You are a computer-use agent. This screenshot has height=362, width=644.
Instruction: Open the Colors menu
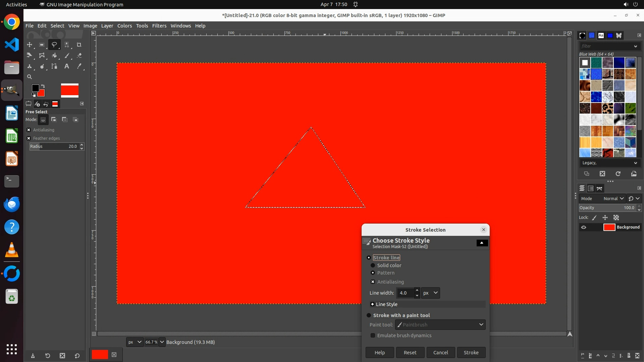pos(124,26)
